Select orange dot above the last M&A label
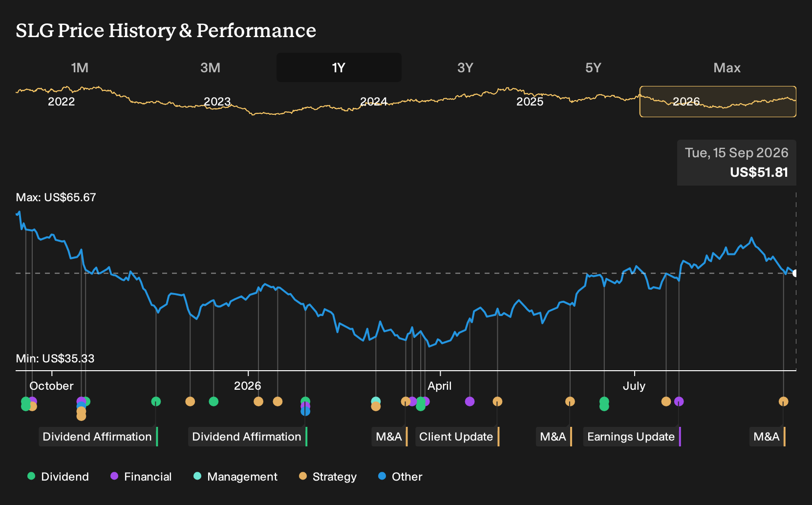 (x=783, y=401)
